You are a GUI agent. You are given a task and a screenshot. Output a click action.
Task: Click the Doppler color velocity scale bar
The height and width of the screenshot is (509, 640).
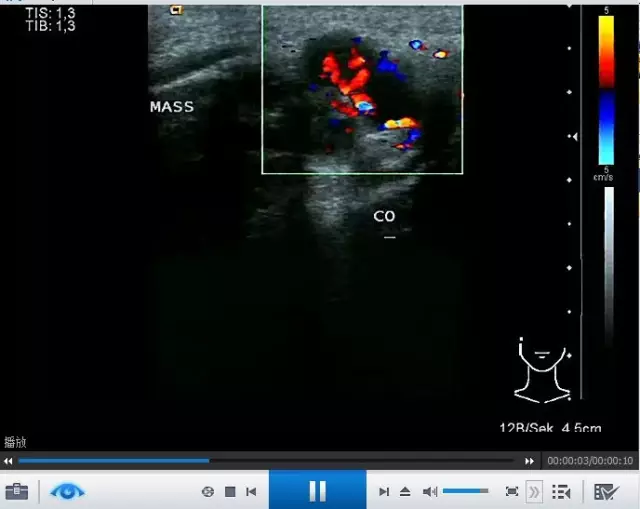point(606,90)
